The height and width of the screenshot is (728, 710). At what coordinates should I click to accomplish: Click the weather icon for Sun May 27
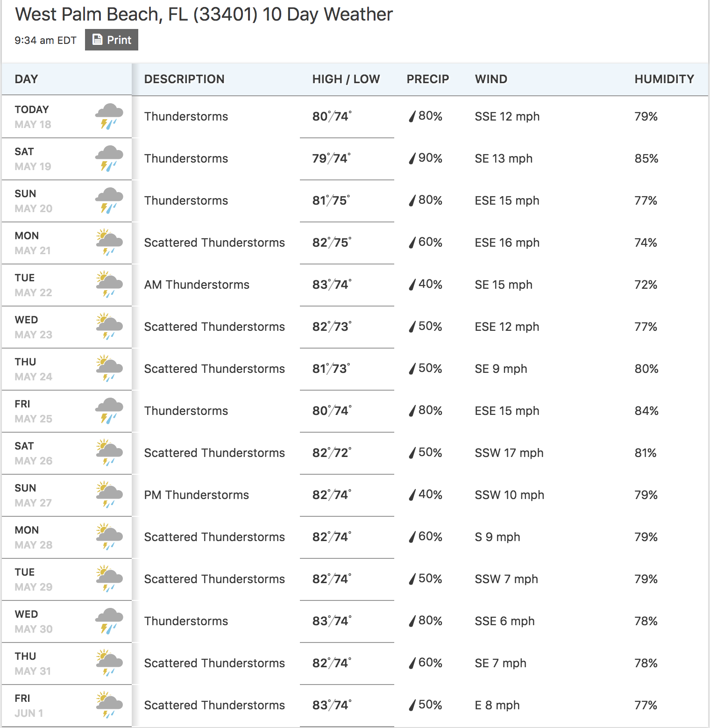pos(109,495)
